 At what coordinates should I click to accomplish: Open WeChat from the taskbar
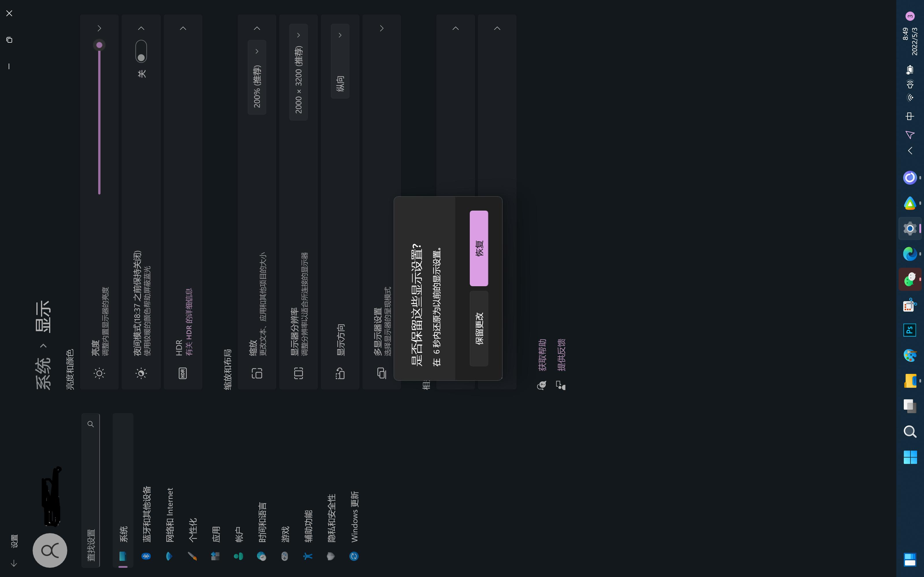pos(910,279)
